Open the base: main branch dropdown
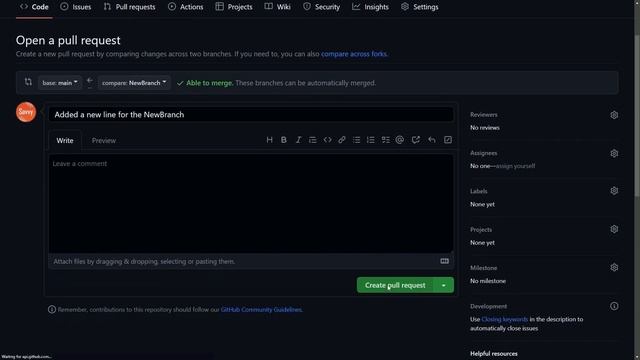 pyautogui.click(x=60, y=83)
